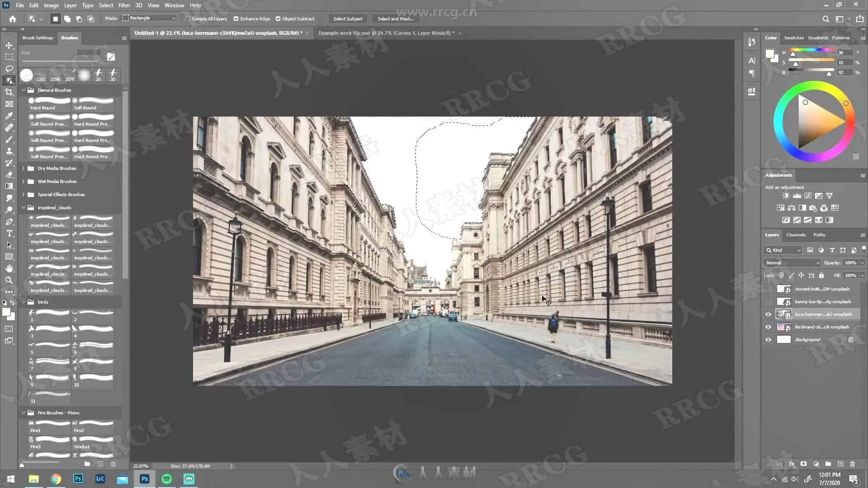Viewport: 868px width, 488px height.
Task: Click the Select Subject button
Action: click(347, 19)
